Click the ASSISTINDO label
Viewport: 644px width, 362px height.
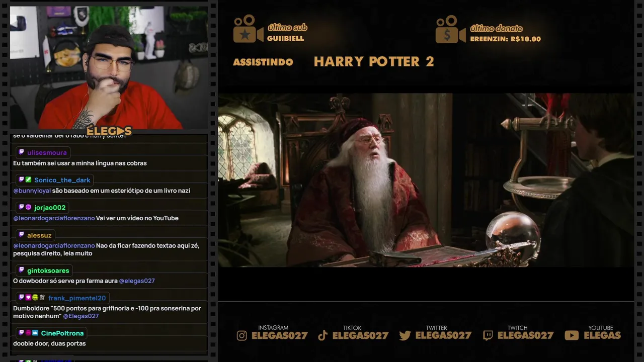click(263, 62)
